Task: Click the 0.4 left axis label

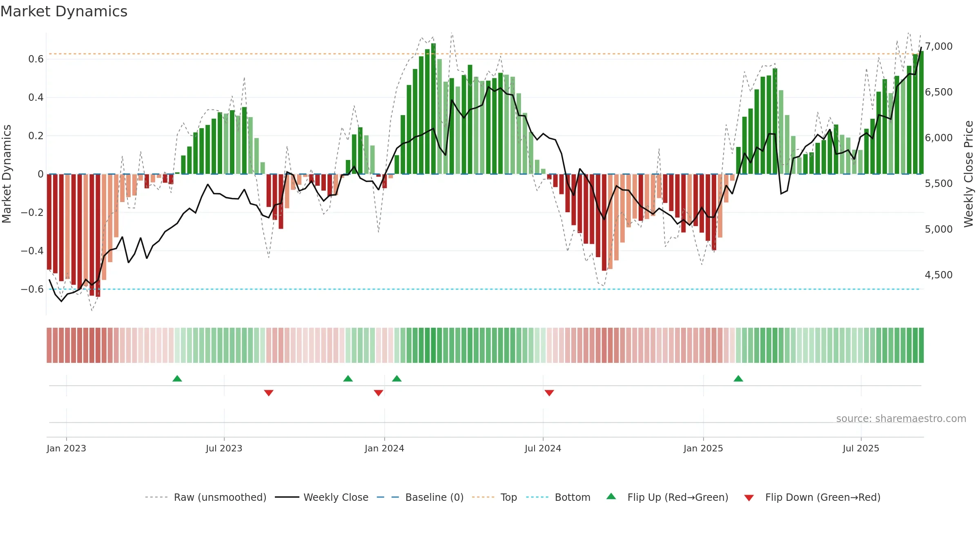Action: pos(36,98)
